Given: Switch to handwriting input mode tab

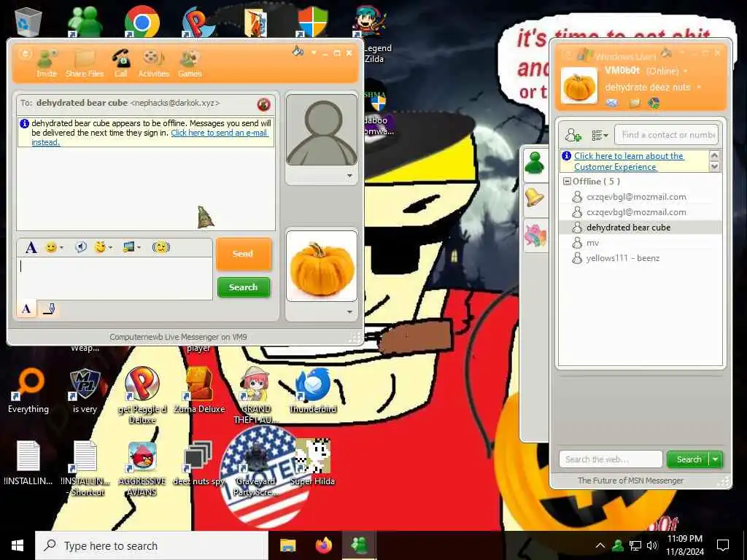Looking at the screenshot, I should (x=49, y=309).
